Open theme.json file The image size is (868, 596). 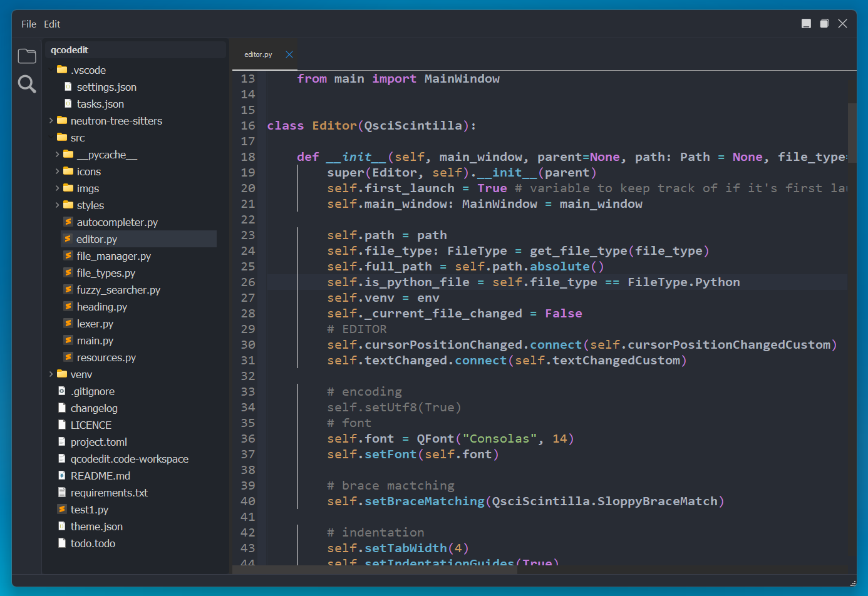coord(96,527)
